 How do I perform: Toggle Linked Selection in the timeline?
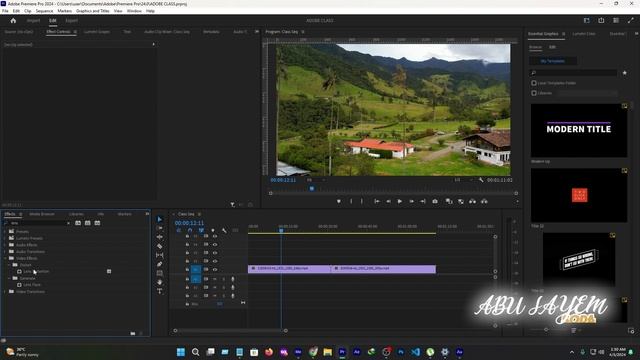[201, 230]
